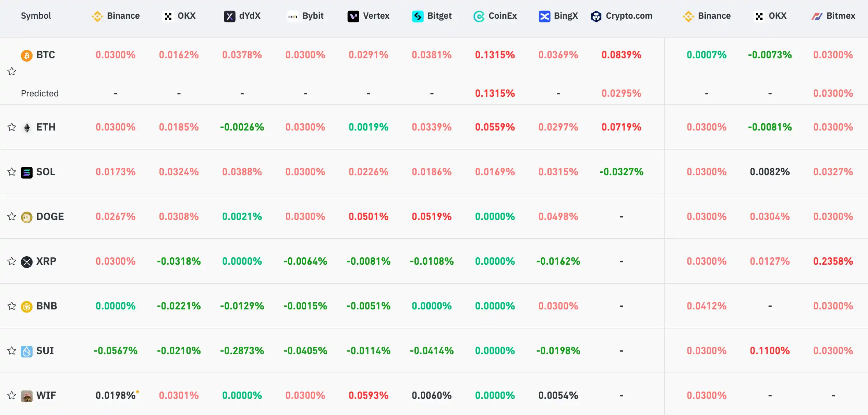This screenshot has width=868, height=415.
Task: Click the Dogecoin coin icon
Action: [x=26, y=217]
